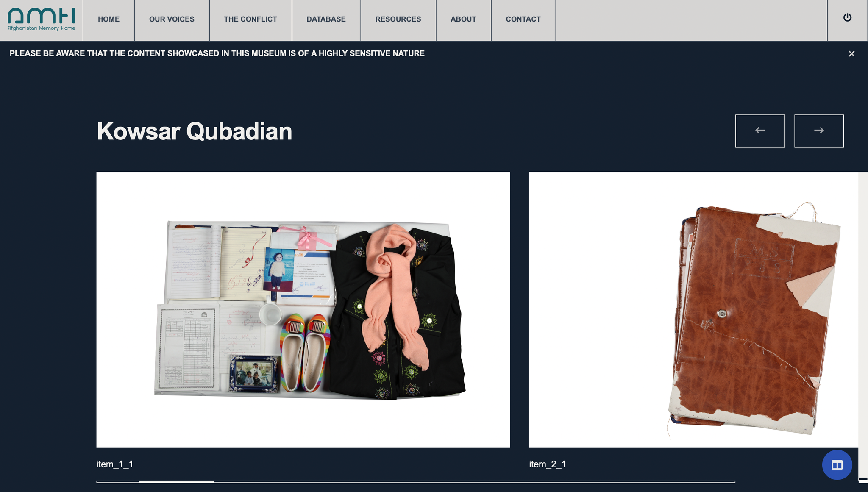Screen dimensions: 868x492
Task: Select the item_2_1 caption
Action: pyautogui.click(x=548, y=464)
